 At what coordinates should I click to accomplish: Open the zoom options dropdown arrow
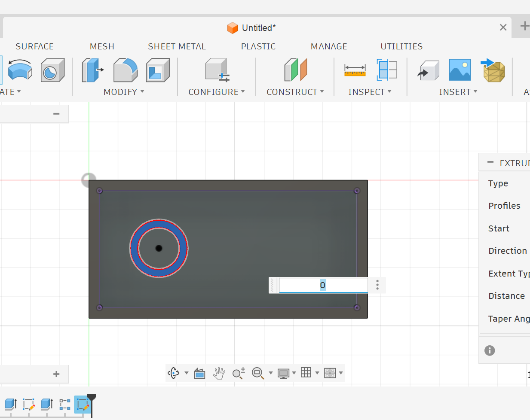[271, 373]
